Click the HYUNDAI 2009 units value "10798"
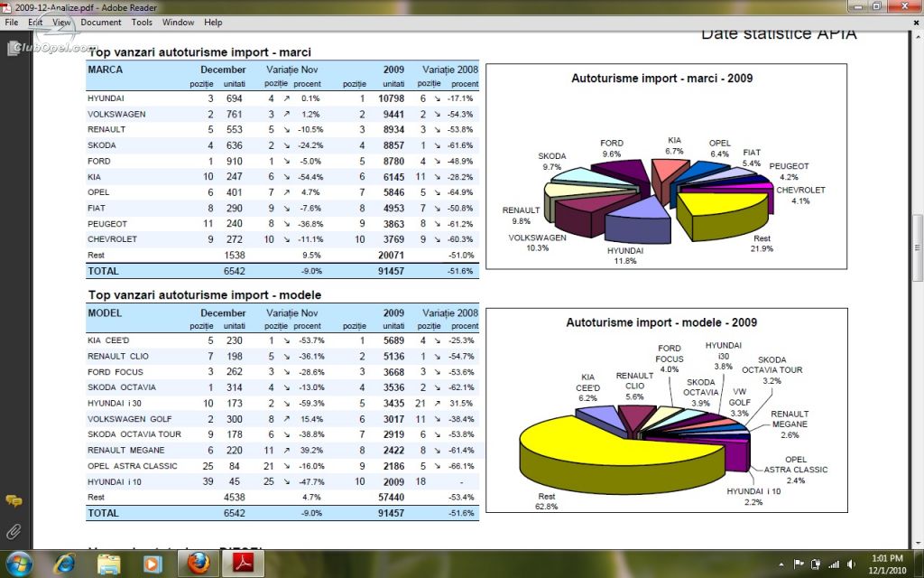Viewport: 924px width, 578px height. tap(392, 98)
